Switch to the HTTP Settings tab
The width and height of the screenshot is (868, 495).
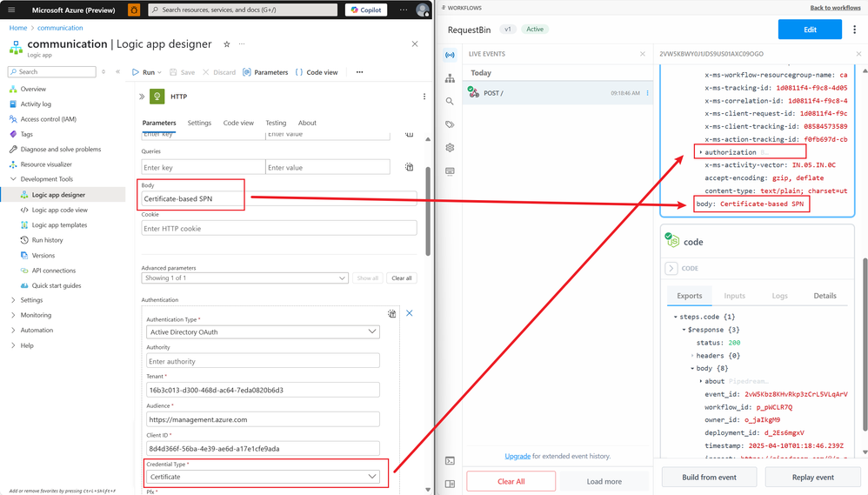click(x=199, y=123)
